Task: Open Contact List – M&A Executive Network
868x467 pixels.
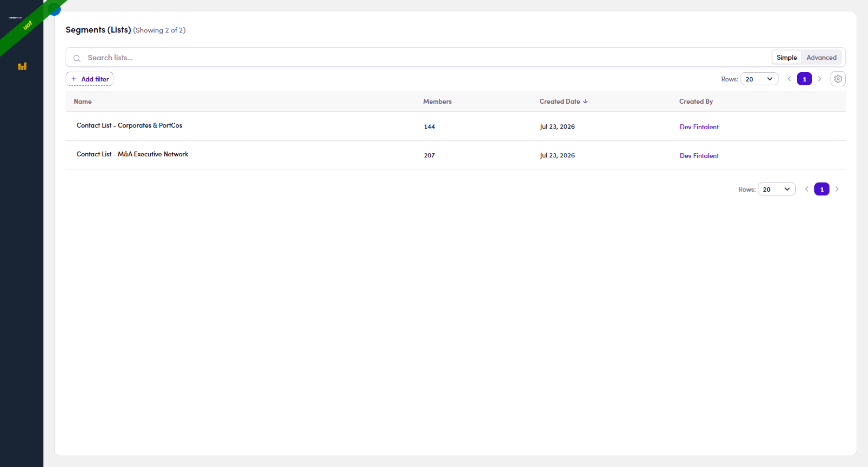Action: pos(132,154)
